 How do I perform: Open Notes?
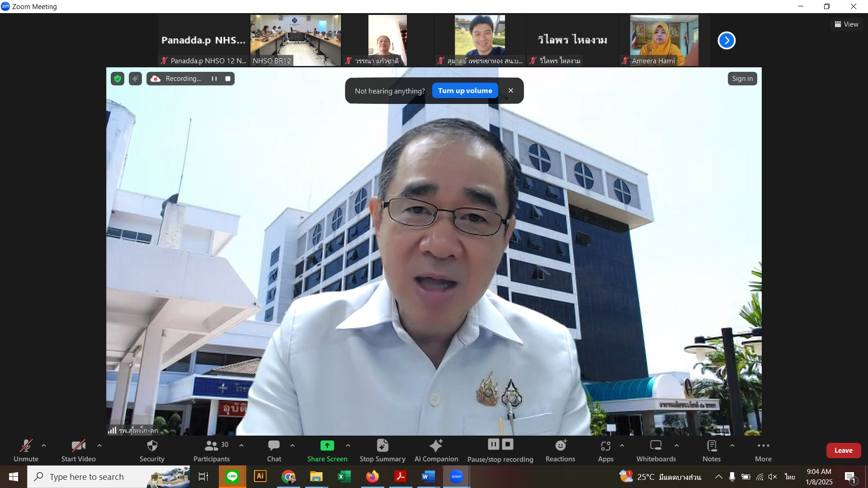pyautogui.click(x=712, y=450)
